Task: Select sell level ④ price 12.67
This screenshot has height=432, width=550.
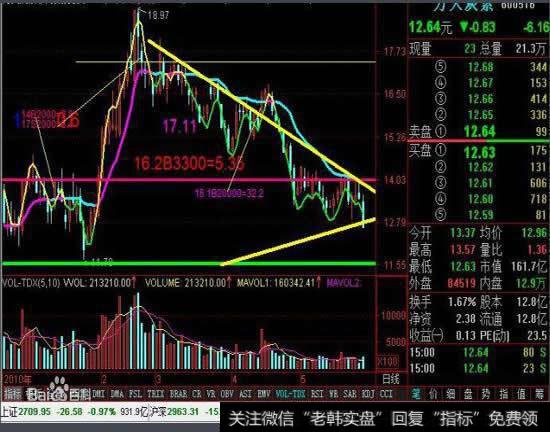Action: [480, 83]
